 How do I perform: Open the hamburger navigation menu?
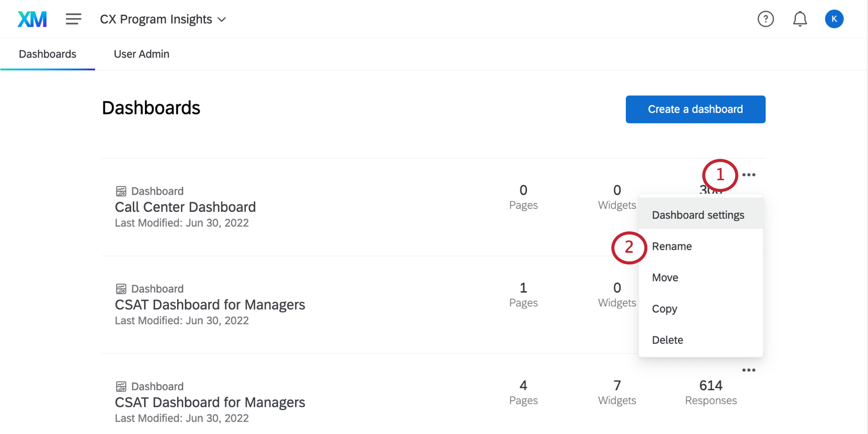[74, 19]
